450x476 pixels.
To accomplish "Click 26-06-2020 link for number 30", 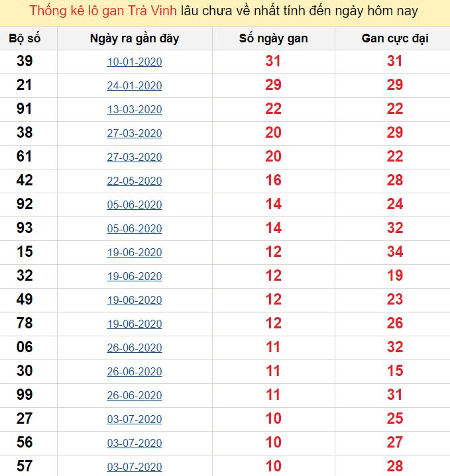I will tap(135, 371).
